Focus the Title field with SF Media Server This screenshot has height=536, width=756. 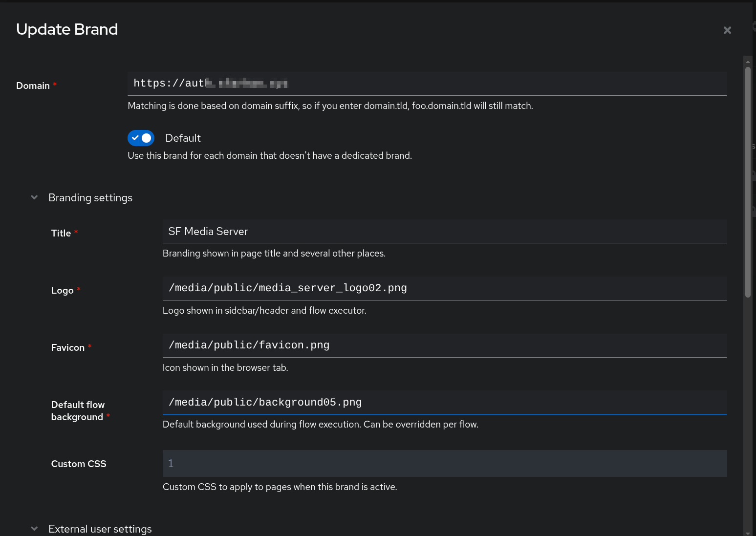click(x=444, y=232)
